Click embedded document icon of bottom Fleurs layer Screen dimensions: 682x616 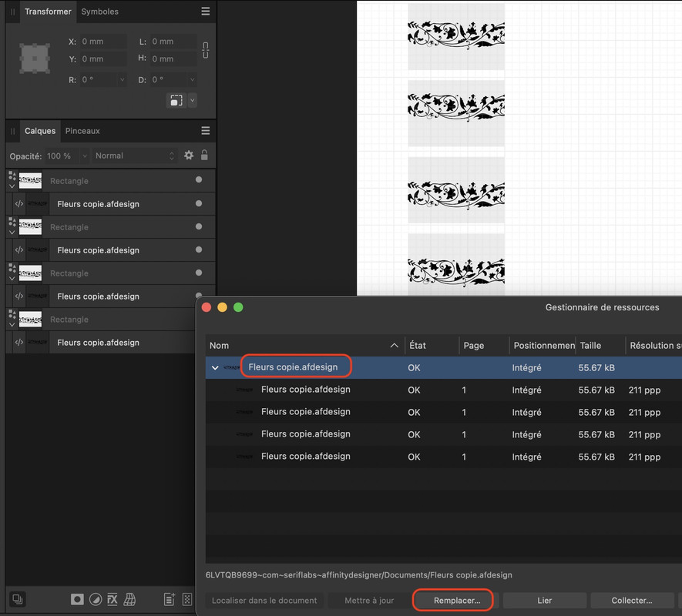click(x=18, y=342)
